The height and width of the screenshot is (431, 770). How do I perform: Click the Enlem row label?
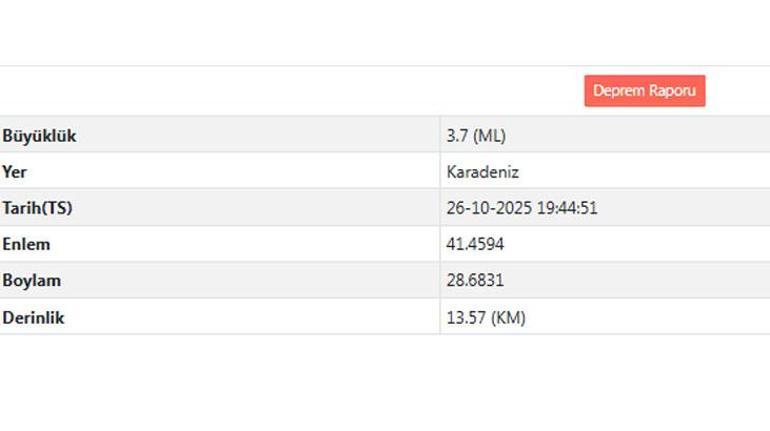(26, 244)
